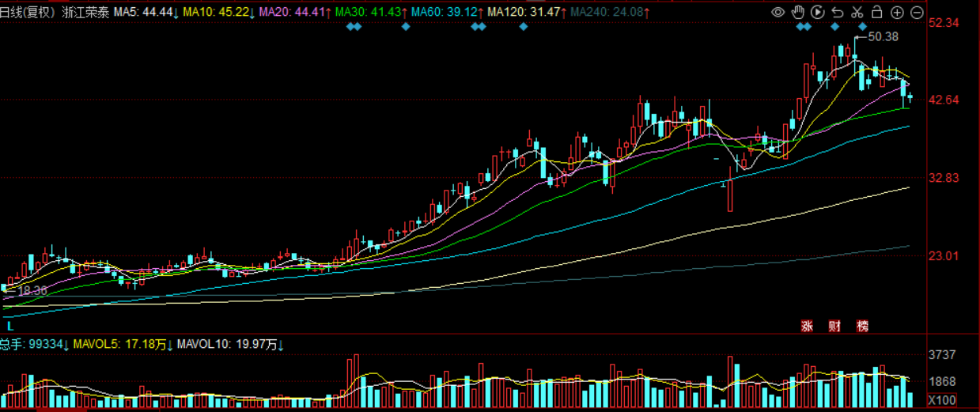The height and width of the screenshot is (412, 980).
Task: Open the 日线(复权) period selector
Action: [x=28, y=13]
